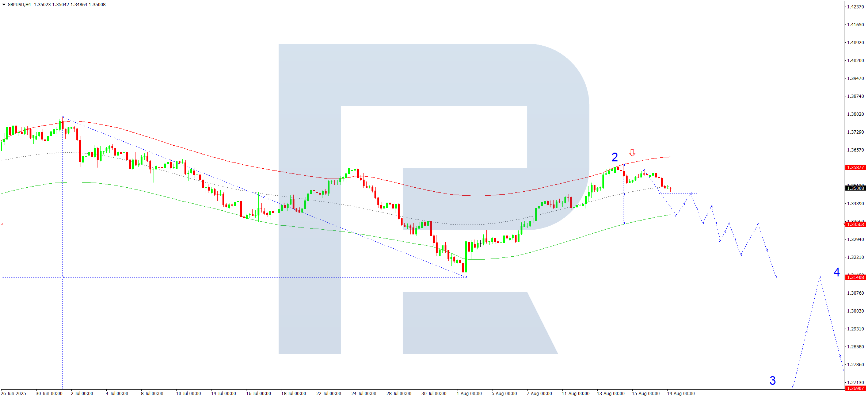Click the GBPUSD,H4 symbol title
The width and height of the screenshot is (868, 398).
tap(19, 5)
